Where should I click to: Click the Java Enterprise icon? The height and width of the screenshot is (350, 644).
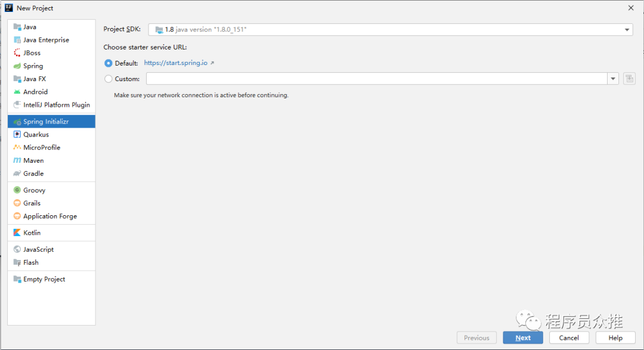(17, 40)
